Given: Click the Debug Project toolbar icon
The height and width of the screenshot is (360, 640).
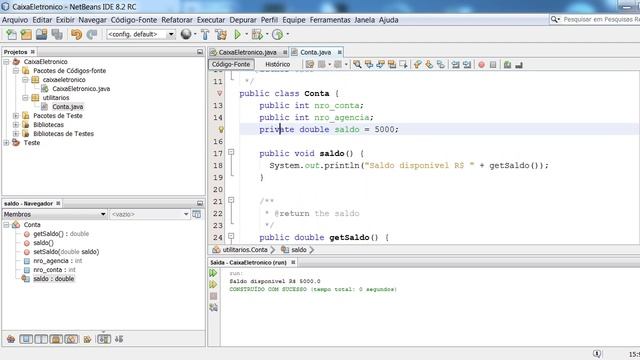Looking at the screenshot, I should click(x=257, y=35).
